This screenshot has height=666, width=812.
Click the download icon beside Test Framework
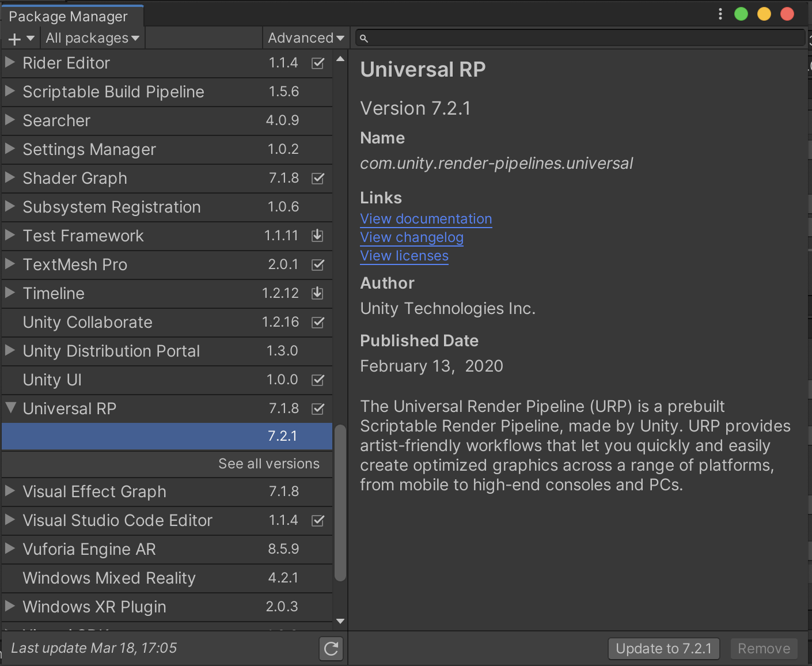coord(317,236)
